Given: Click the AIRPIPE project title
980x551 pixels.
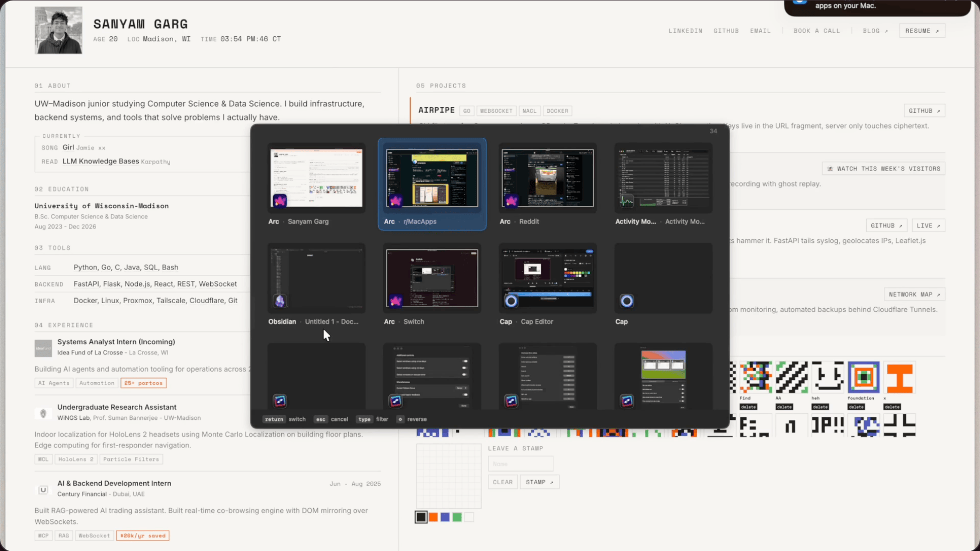Looking at the screenshot, I should (436, 110).
